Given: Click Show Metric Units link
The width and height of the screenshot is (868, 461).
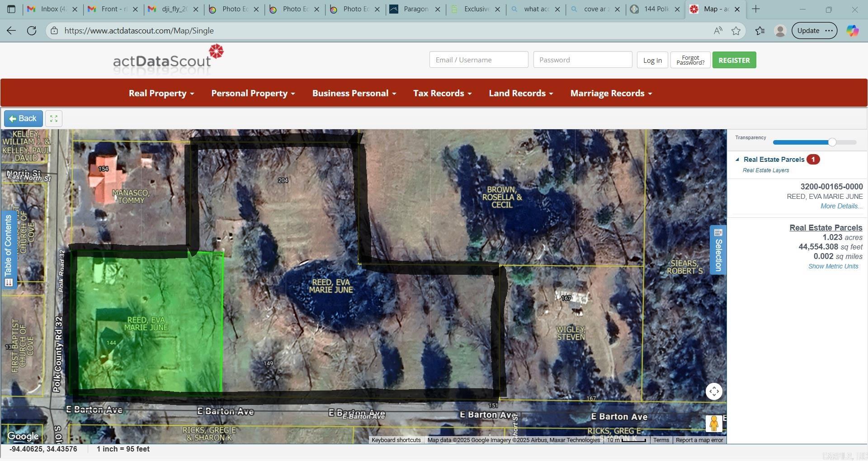Looking at the screenshot, I should (x=833, y=266).
